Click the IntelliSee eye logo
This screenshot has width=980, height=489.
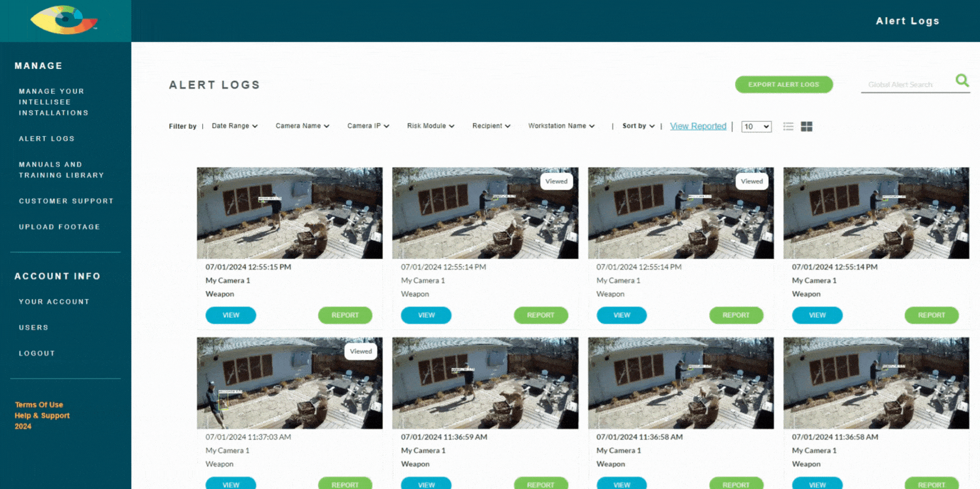coord(64,20)
